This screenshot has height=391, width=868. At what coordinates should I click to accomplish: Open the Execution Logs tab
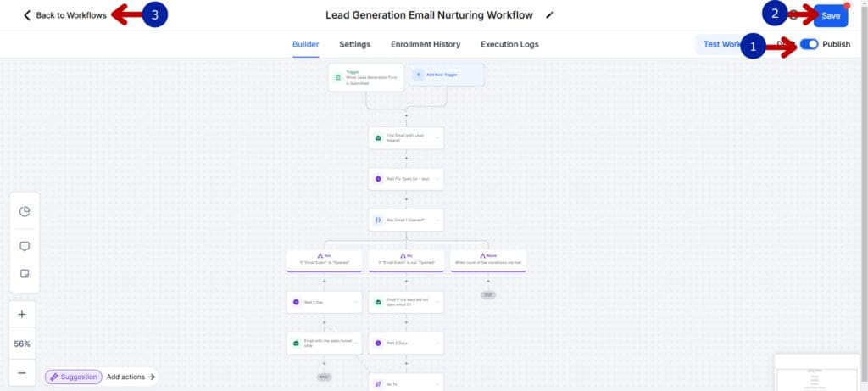[x=509, y=44]
